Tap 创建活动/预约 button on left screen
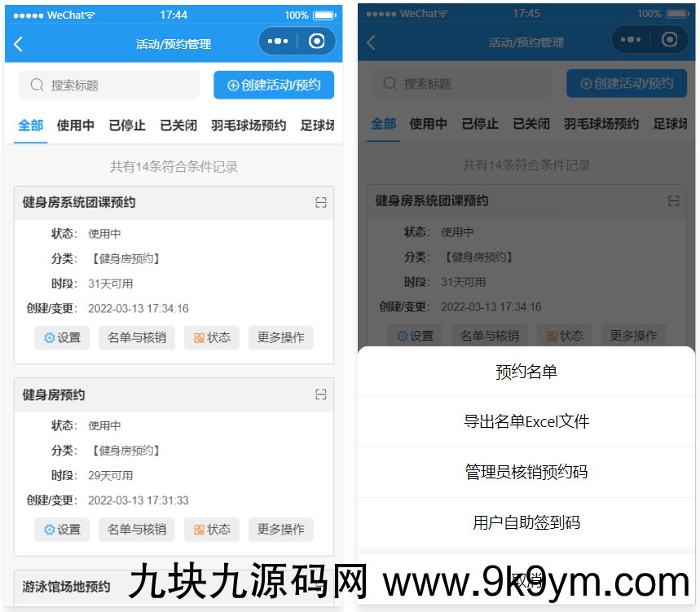Screen dimensions: 700x612 [274, 85]
